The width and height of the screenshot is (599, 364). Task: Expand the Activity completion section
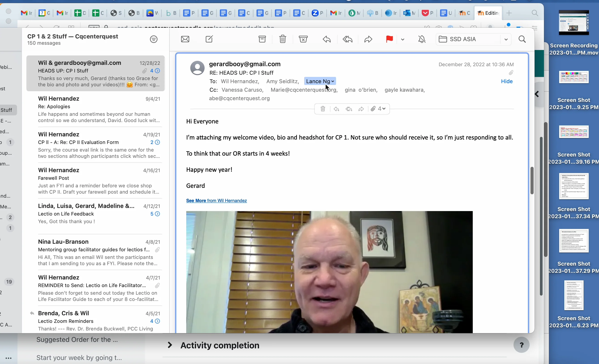tap(170, 345)
